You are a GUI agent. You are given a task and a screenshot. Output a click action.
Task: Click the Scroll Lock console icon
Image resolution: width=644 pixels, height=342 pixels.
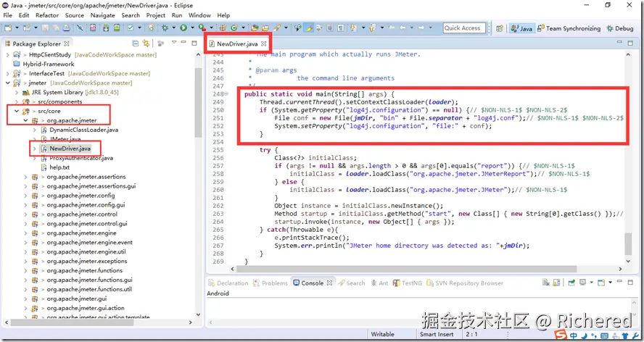pyautogui.click(x=556, y=283)
